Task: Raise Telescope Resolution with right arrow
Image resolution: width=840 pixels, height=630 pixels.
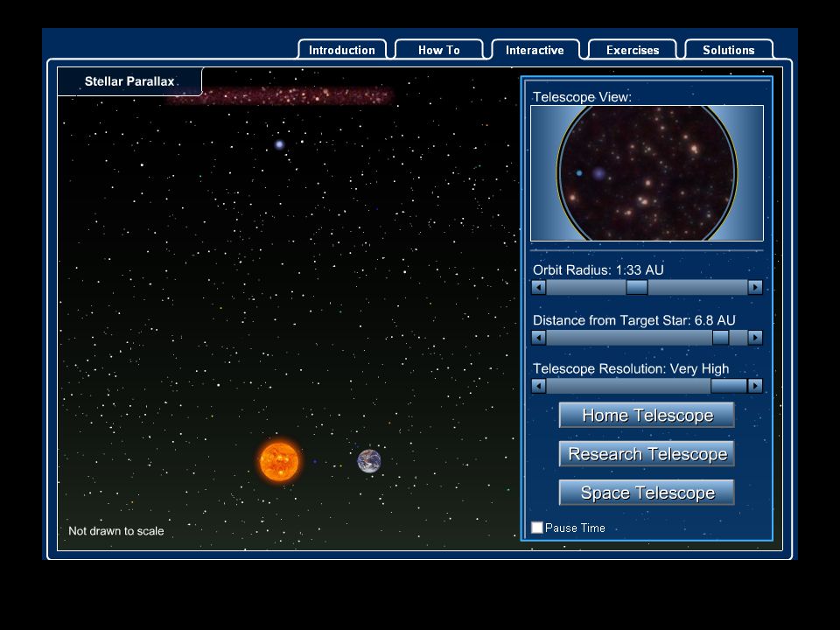Action: click(x=755, y=386)
